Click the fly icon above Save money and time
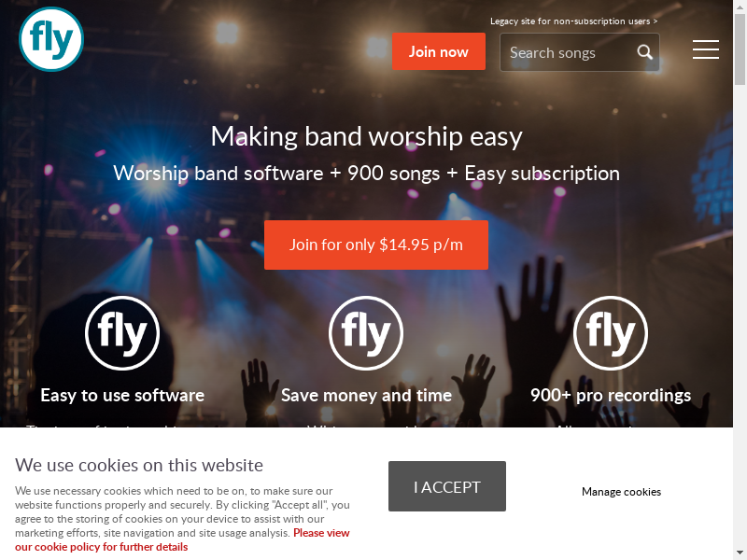747x560 pixels. (x=366, y=333)
